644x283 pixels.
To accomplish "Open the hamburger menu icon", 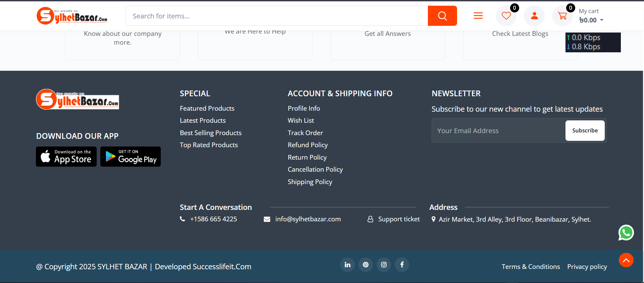I will [478, 16].
